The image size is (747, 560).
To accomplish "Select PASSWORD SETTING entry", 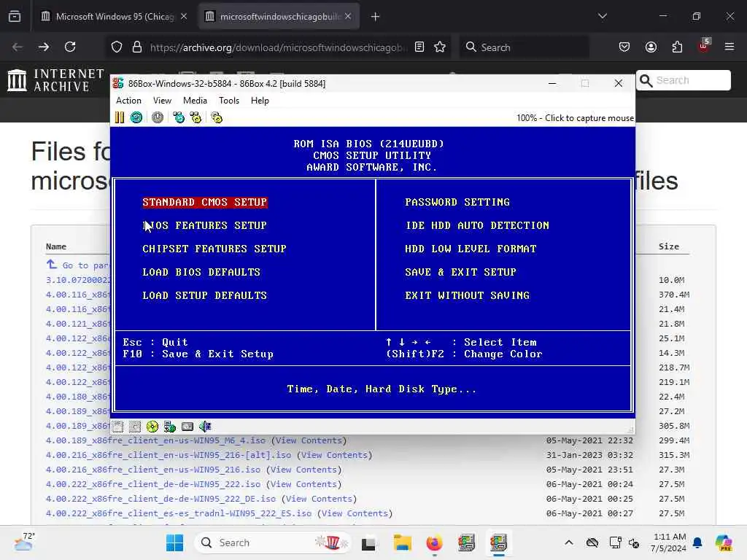I will pyautogui.click(x=457, y=203).
